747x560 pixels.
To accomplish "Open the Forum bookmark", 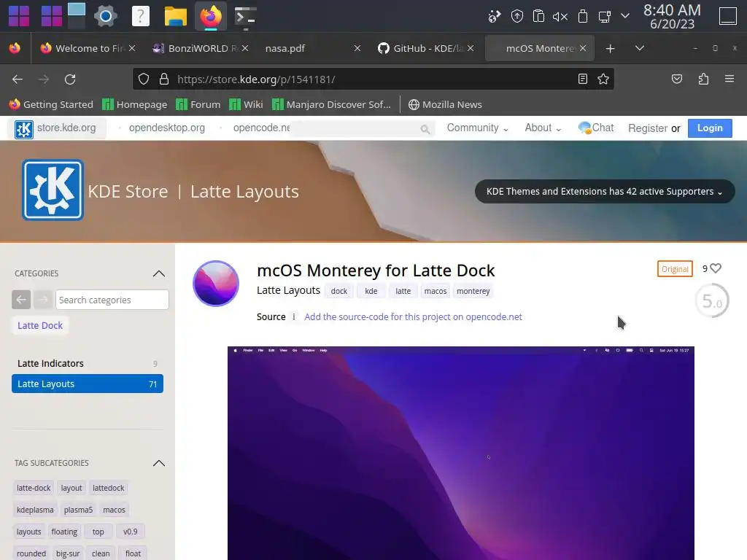I will pos(198,104).
